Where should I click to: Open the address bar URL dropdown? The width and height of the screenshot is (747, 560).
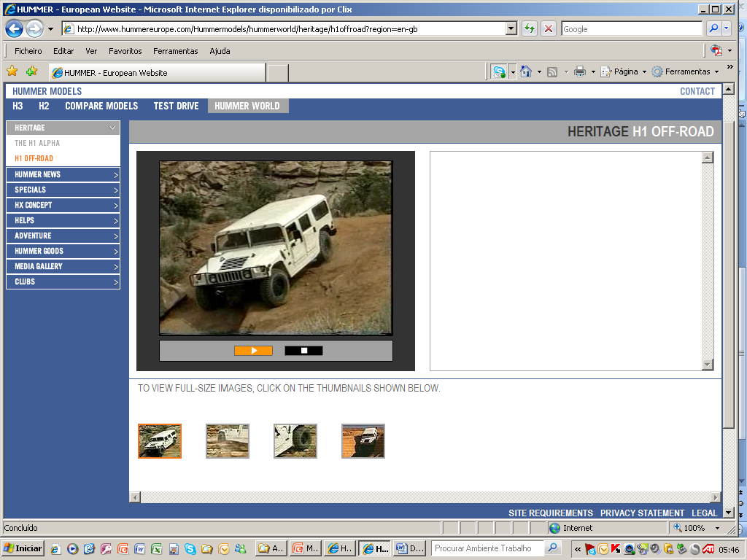pyautogui.click(x=511, y=28)
